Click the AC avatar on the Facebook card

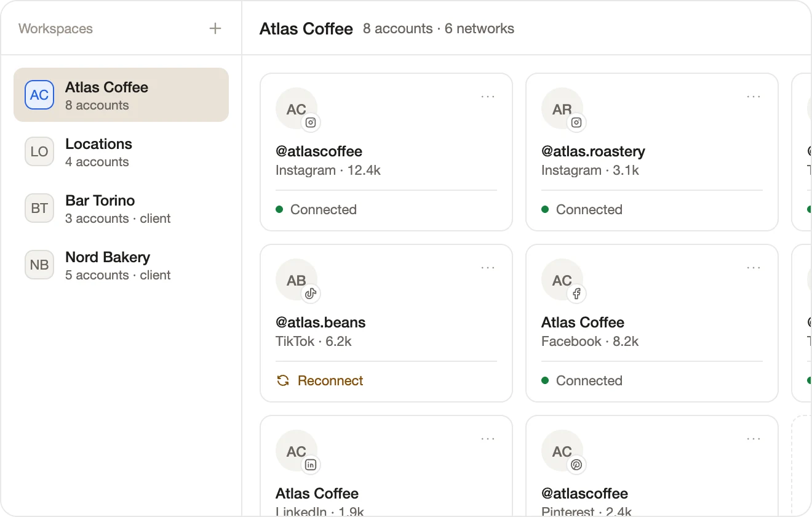tap(562, 281)
